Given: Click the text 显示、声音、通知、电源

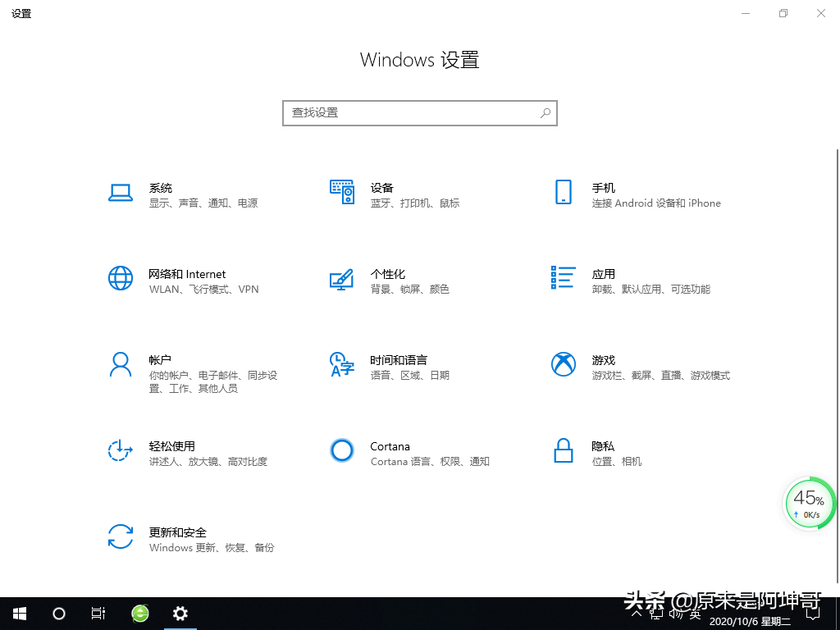Looking at the screenshot, I should (x=203, y=203).
